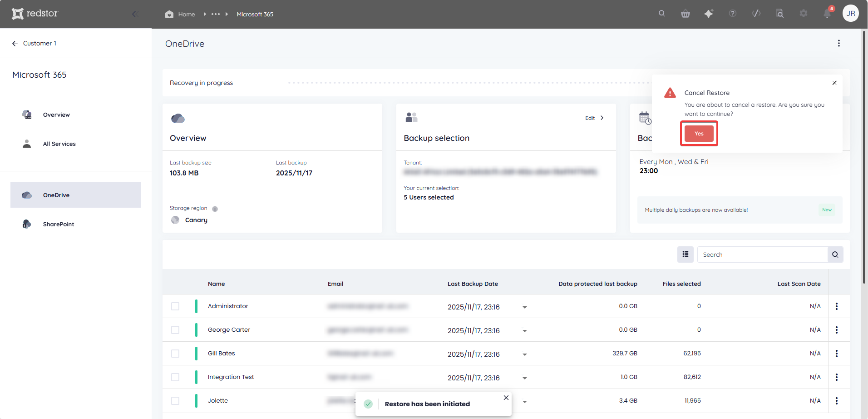Open the Microsoft 365 breadcrumb
Screen dimensions: 868x419
(255, 14)
